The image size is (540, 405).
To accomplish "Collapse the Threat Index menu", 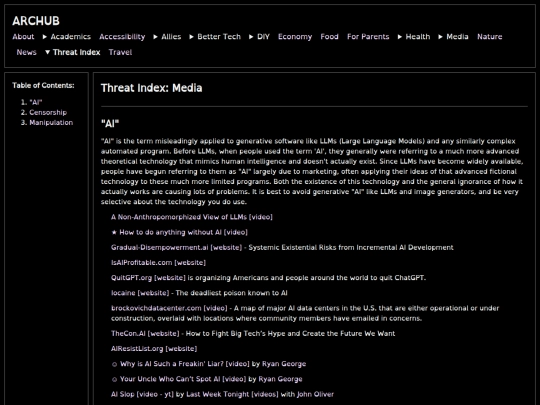I will coord(73,52).
